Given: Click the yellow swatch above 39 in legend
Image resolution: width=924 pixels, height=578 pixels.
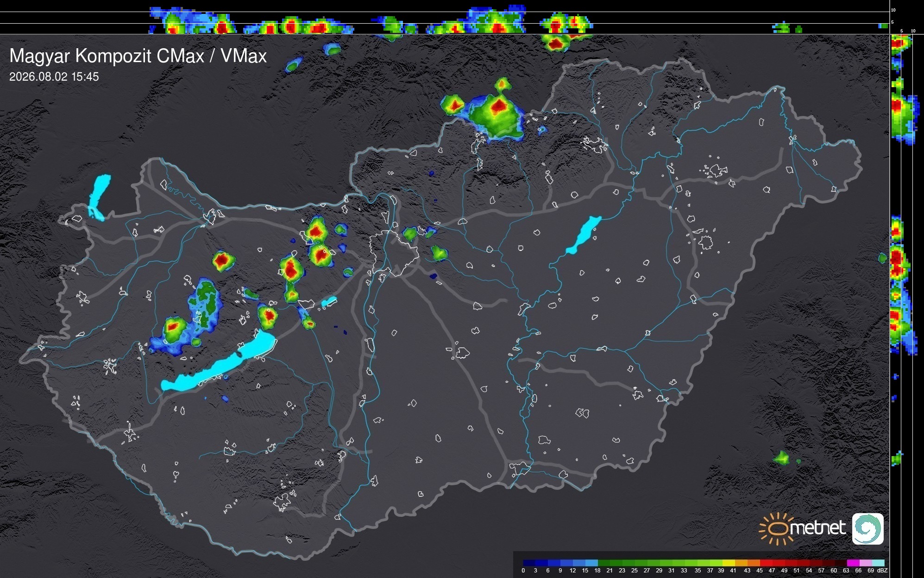Looking at the screenshot, I should [729, 563].
